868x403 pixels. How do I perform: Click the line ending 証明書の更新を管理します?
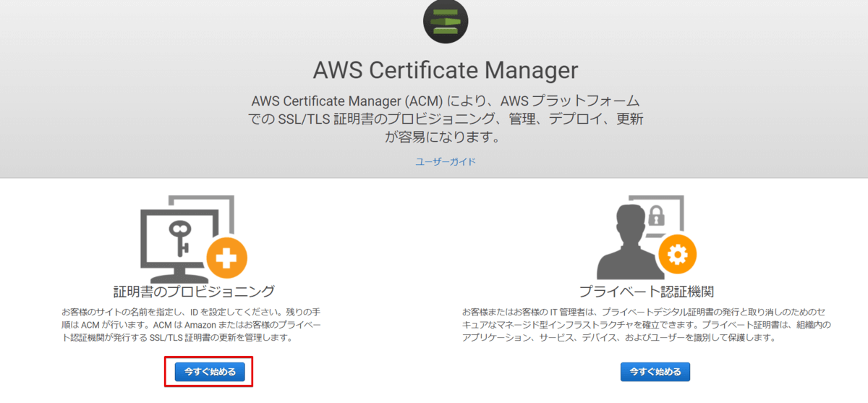coord(177,338)
